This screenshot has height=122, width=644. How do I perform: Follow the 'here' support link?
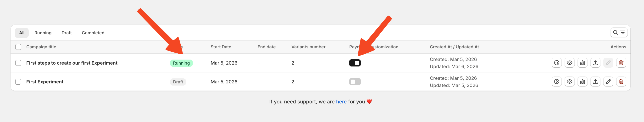pyautogui.click(x=341, y=102)
